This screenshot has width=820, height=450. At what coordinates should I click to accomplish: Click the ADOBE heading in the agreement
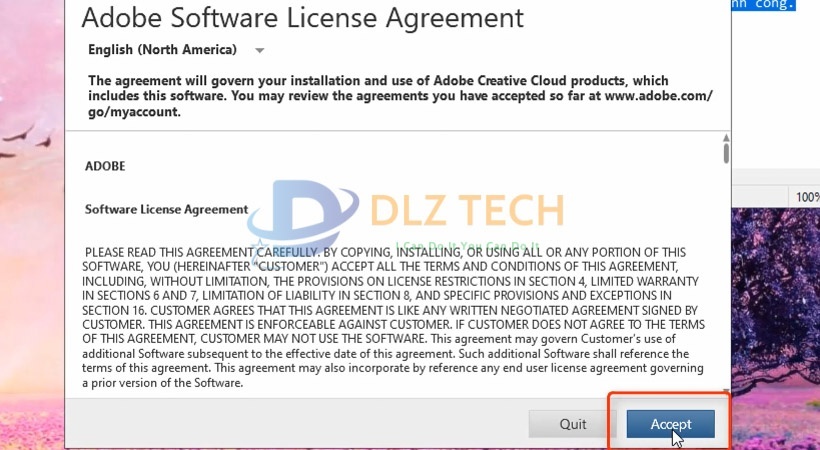[x=105, y=166]
